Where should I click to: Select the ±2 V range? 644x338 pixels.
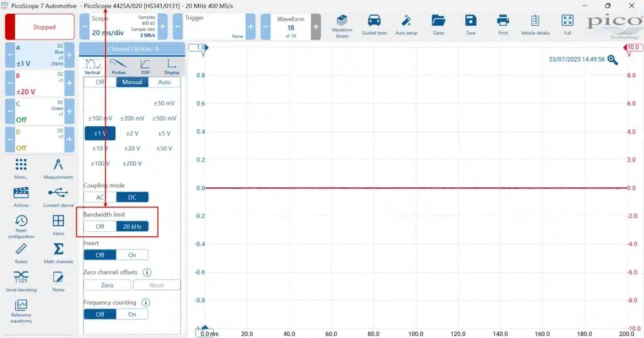click(132, 134)
